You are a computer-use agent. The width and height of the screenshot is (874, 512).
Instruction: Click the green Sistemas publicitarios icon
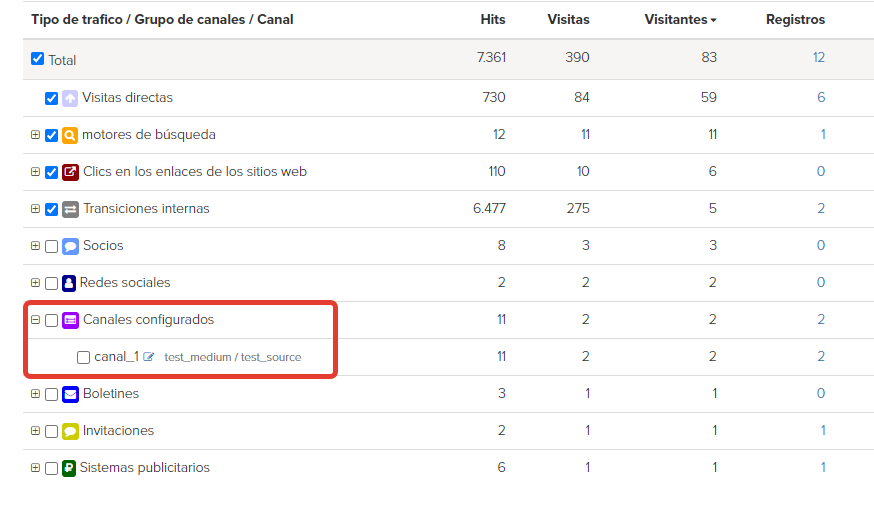click(x=69, y=468)
